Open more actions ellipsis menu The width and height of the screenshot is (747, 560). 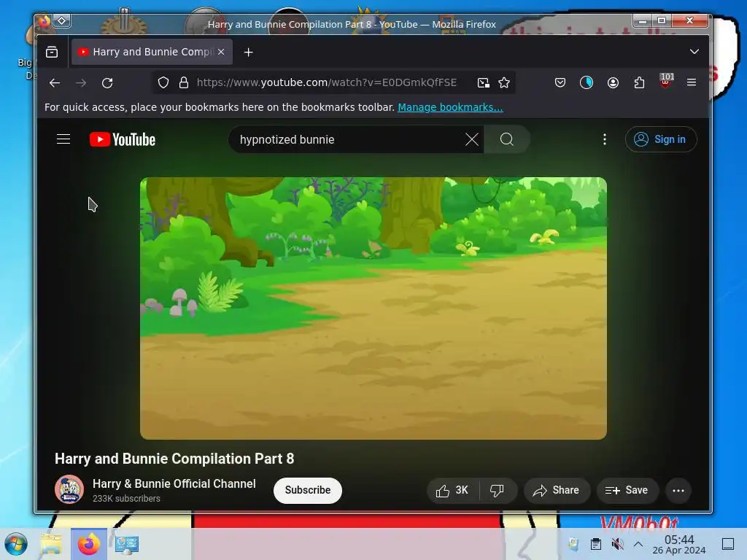tap(678, 491)
